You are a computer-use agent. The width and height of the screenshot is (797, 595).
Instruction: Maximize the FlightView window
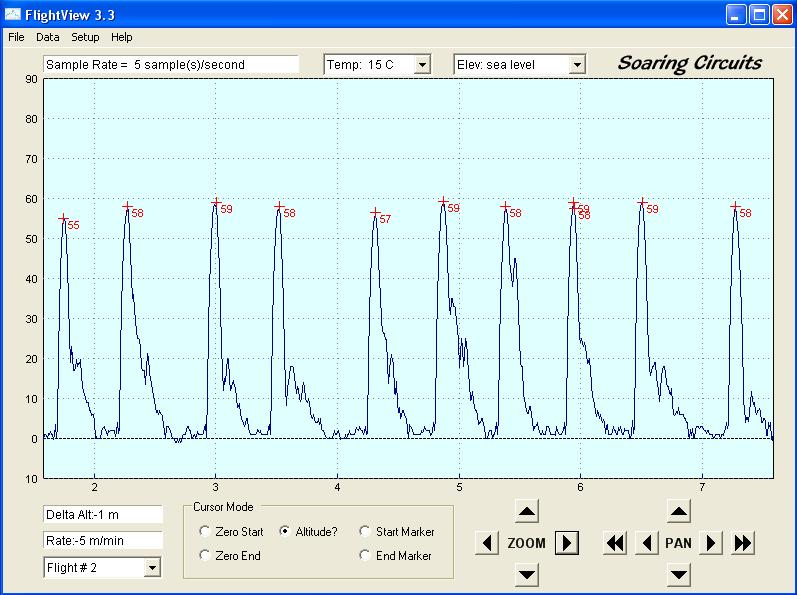pos(759,15)
